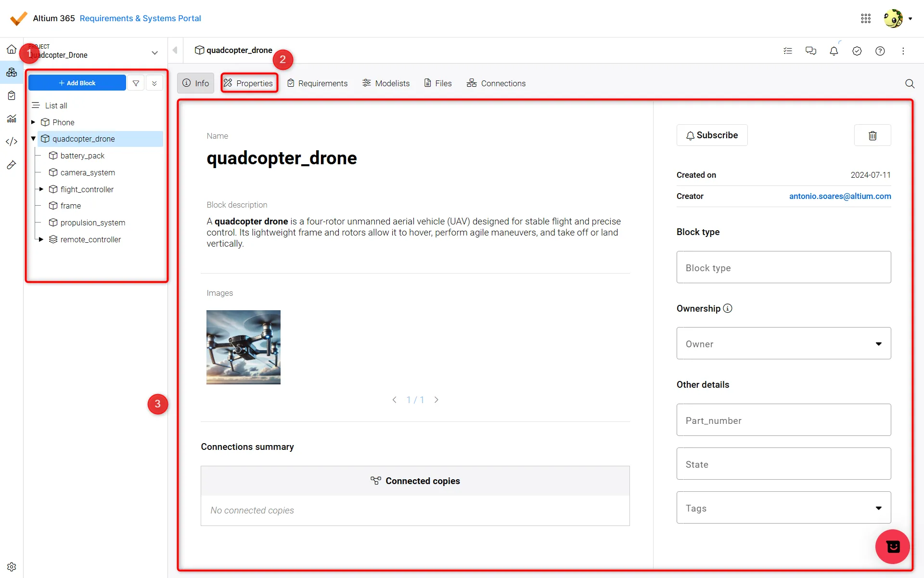Click the delete block trash icon
924x578 pixels.
[x=872, y=135]
